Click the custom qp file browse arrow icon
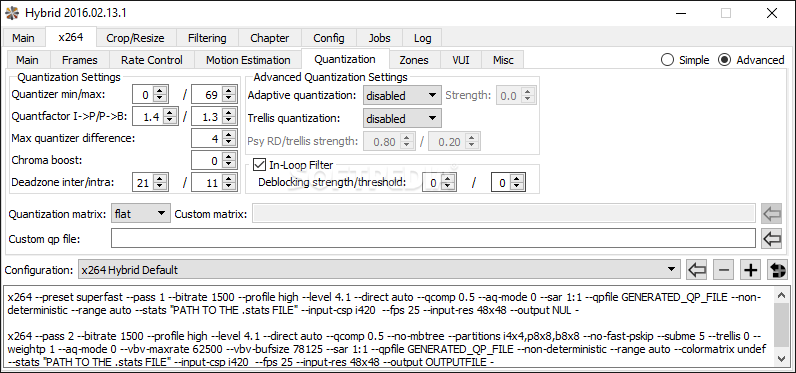The image size is (796, 373). [x=772, y=238]
